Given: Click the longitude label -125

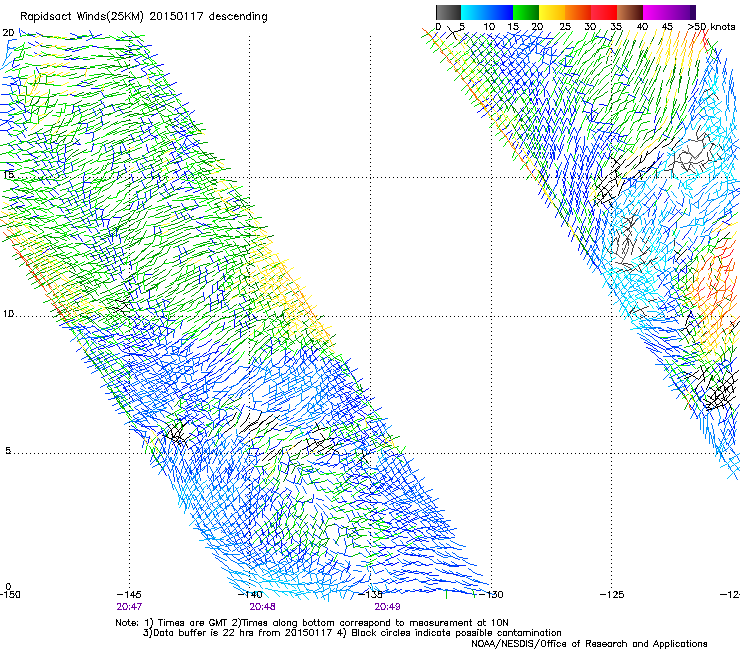Looking at the screenshot, I should point(612,594).
